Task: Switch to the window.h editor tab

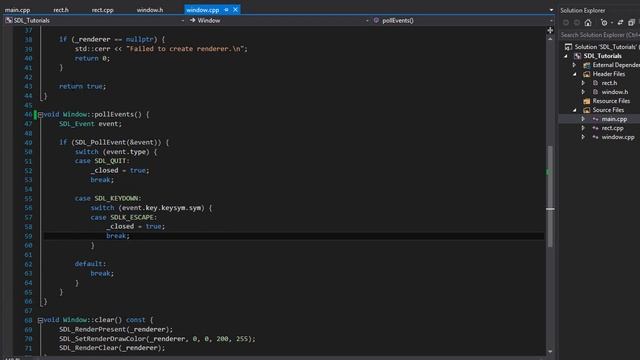Action: click(150, 10)
